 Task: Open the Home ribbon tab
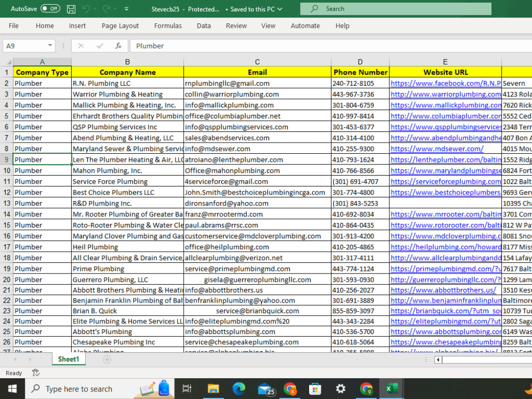(x=45, y=26)
